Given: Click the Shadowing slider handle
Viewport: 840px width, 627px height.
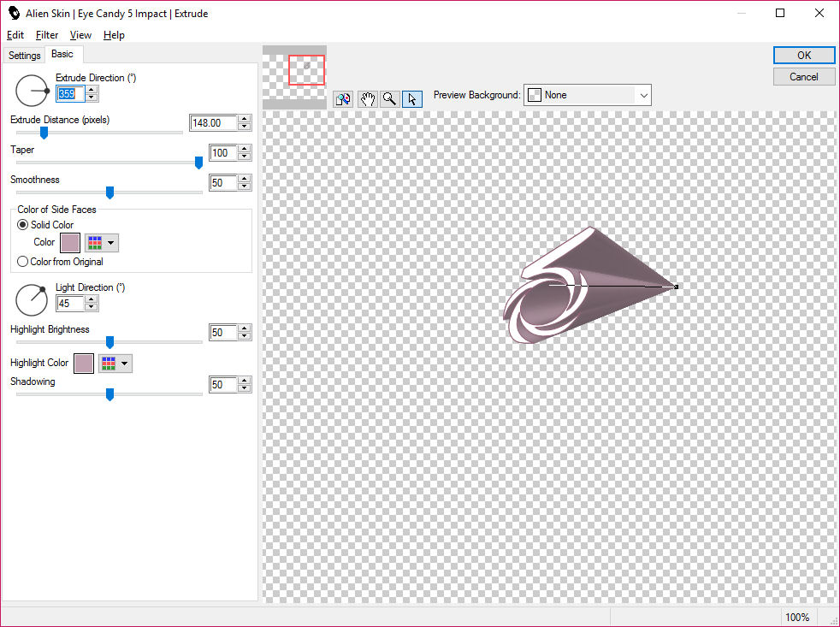Looking at the screenshot, I should 109,394.
